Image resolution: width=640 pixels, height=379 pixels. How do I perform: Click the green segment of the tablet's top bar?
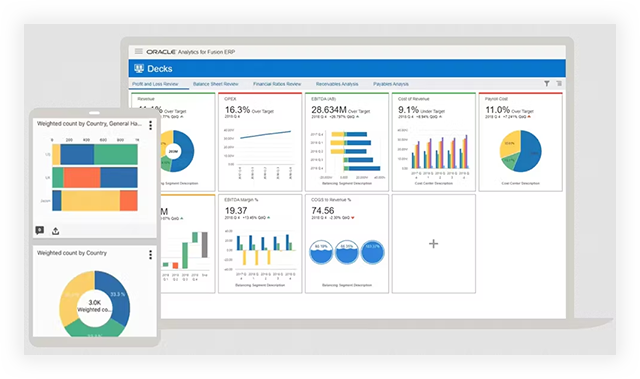tap(116, 155)
